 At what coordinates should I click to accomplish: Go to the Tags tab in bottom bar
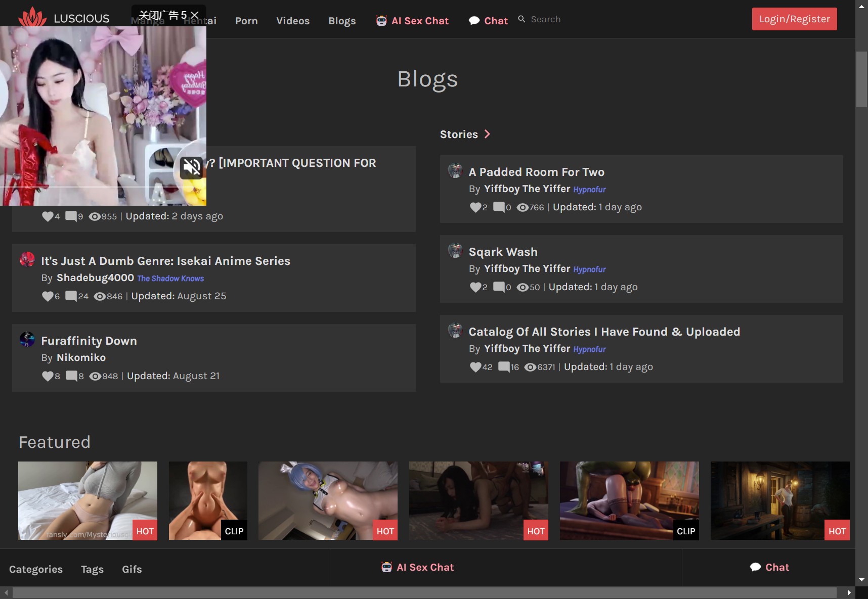point(92,569)
